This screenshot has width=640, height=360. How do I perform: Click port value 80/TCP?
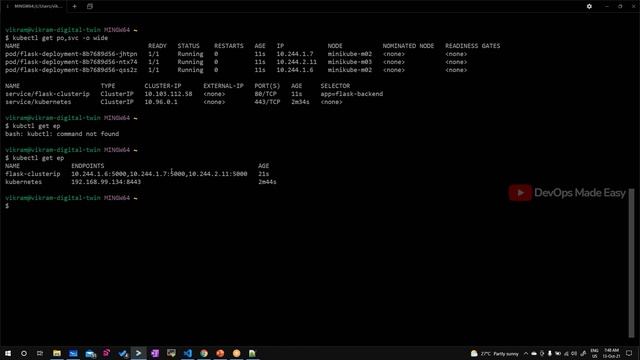265,94
